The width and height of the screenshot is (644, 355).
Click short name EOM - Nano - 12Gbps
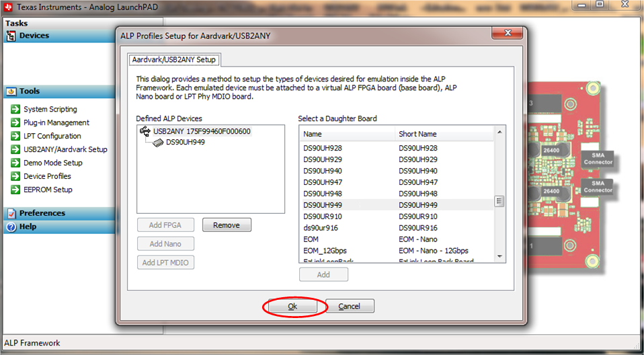tap(434, 251)
